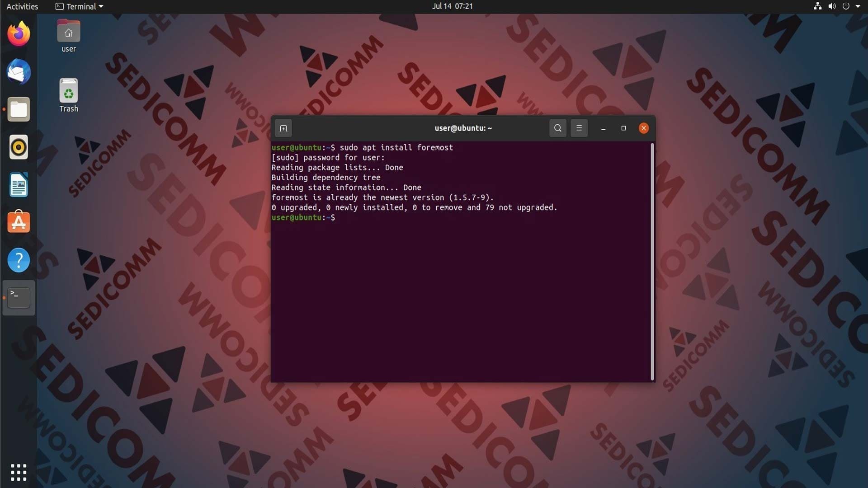Open Firefox from the dock

click(19, 34)
